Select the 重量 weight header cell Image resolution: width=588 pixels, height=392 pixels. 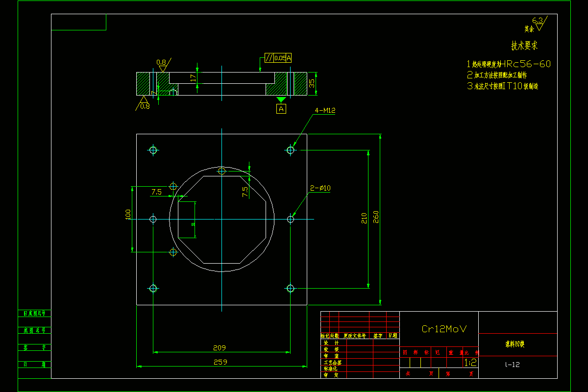pos(455,352)
